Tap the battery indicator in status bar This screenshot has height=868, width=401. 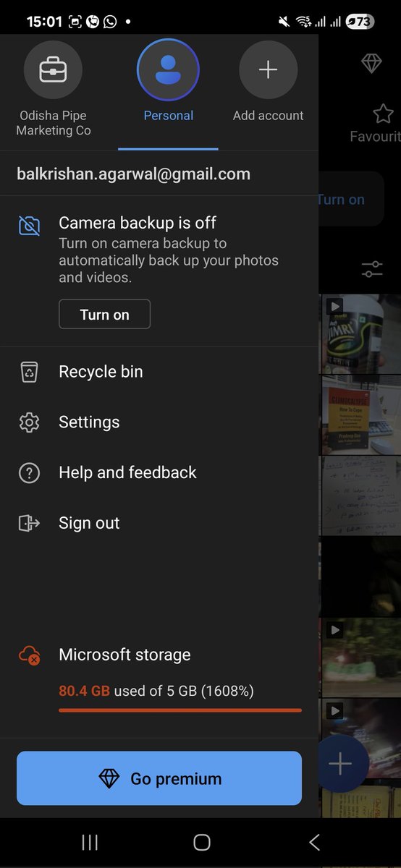click(360, 22)
